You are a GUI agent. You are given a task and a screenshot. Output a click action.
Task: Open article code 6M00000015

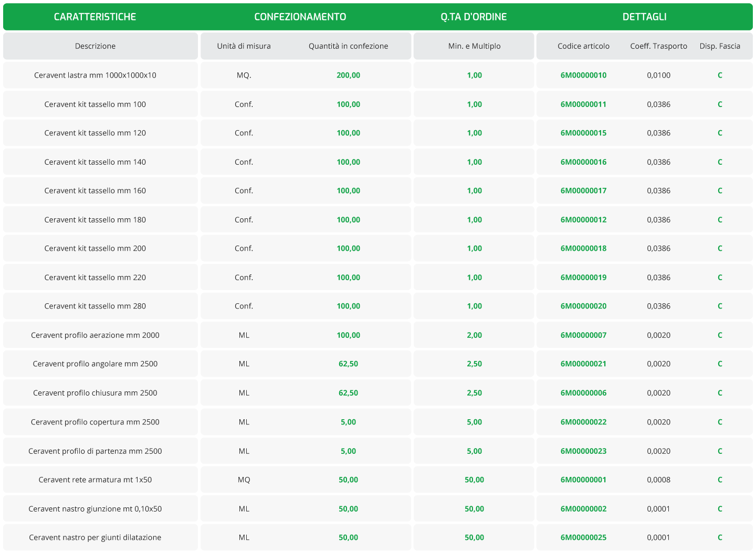584,133
